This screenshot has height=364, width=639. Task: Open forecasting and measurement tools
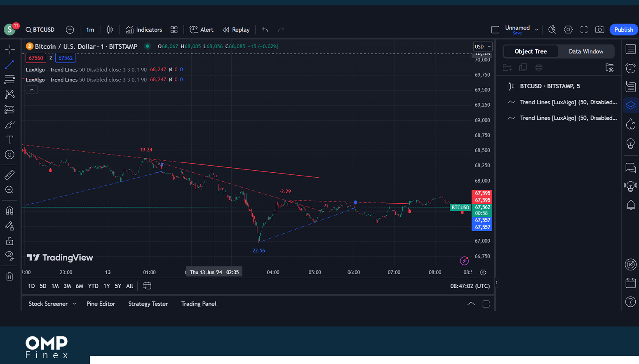pos(10,109)
